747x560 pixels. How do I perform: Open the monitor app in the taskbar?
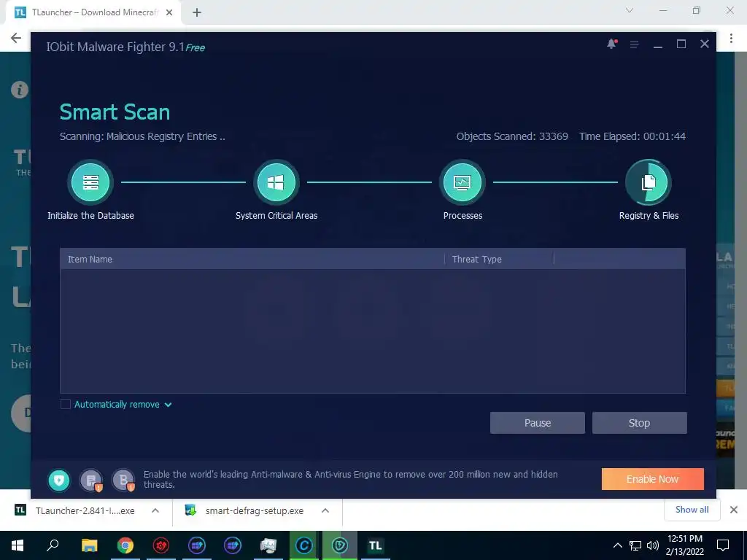click(x=268, y=545)
